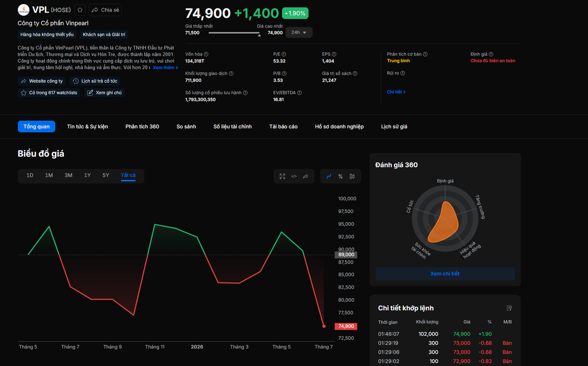Image resolution: width=588 pixels, height=366 pixels.
Task: Click the 2026 axis label
Action: pyautogui.click(x=197, y=347)
